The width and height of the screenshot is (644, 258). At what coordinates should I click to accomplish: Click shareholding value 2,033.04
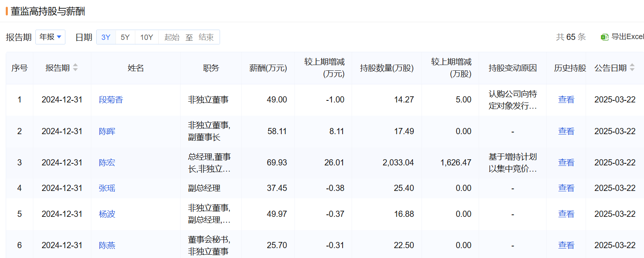click(x=398, y=163)
